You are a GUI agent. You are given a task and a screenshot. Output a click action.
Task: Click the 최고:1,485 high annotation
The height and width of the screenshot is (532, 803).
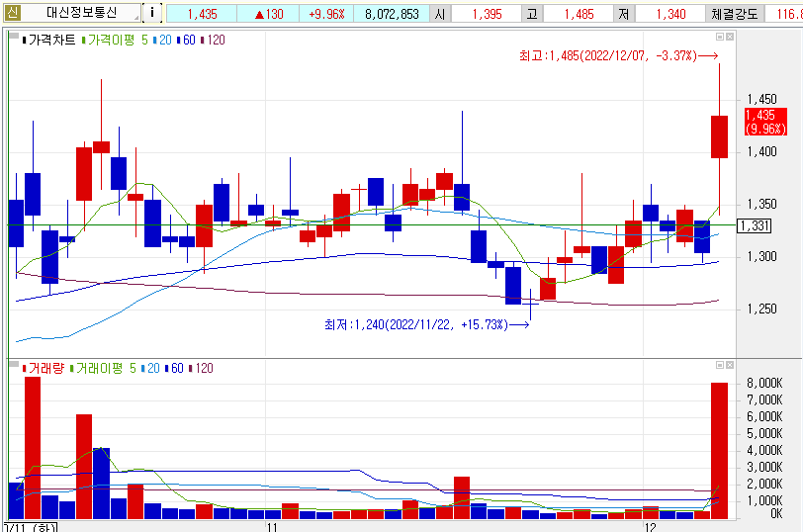point(618,55)
